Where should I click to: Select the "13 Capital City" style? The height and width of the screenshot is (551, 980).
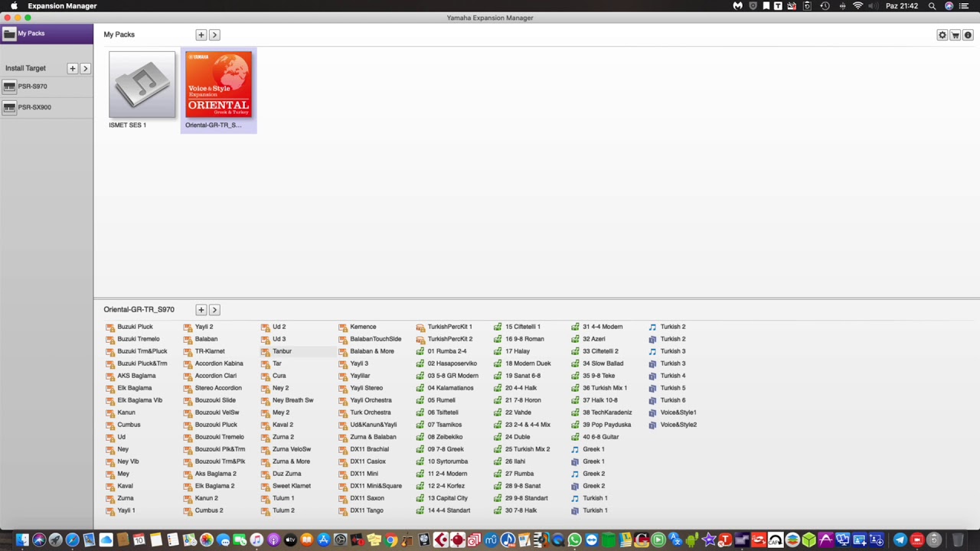[x=448, y=498]
